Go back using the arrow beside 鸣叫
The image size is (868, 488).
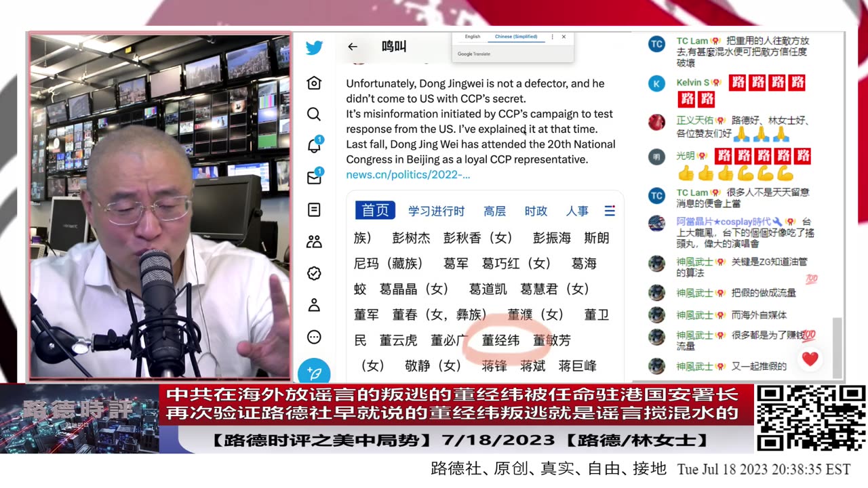[352, 47]
